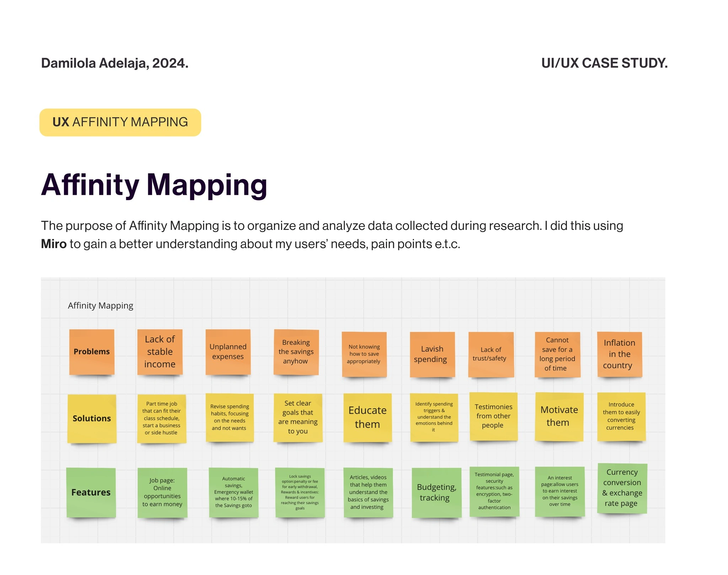Screen dimensions: 728x575
Task: Select Cannot save for a long period note
Action: click(557, 354)
